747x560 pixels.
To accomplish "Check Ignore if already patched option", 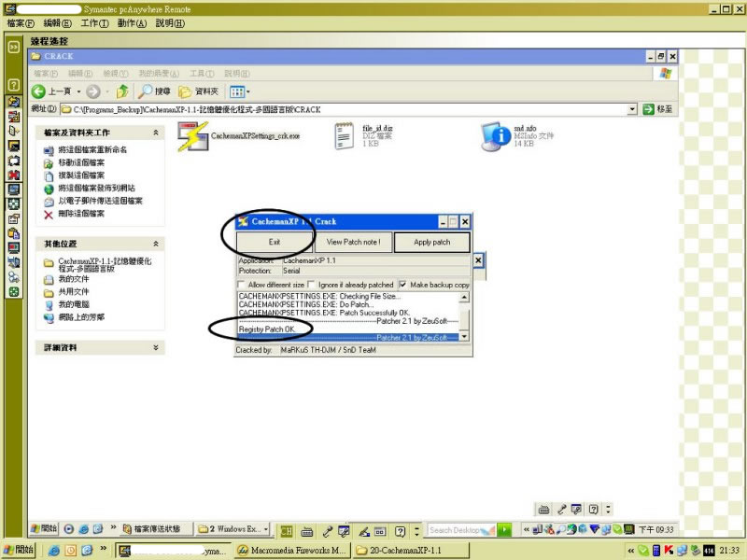I will pos(313,285).
